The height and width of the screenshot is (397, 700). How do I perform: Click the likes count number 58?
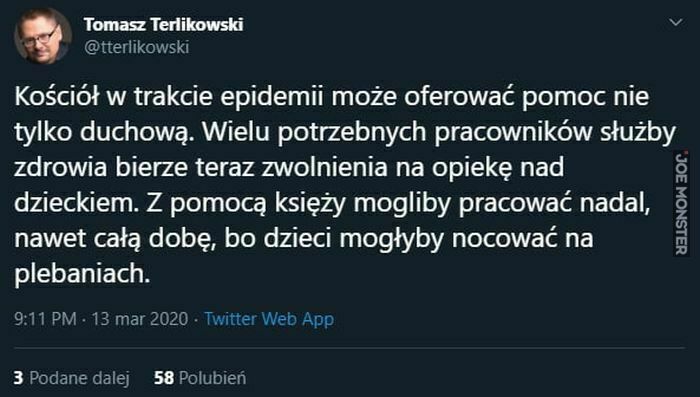[163, 378]
